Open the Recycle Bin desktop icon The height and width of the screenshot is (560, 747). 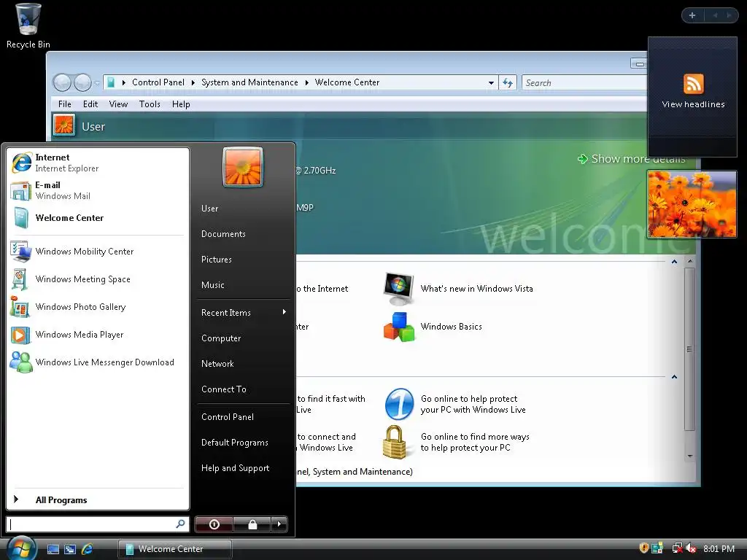(x=28, y=26)
